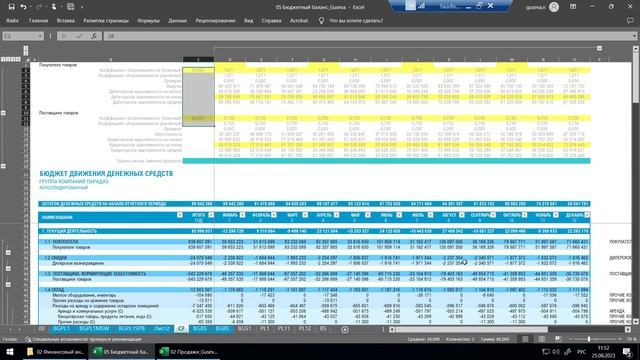The height and width of the screenshot is (360, 640).
Task: Click into the formula bar
Action: point(367,36)
